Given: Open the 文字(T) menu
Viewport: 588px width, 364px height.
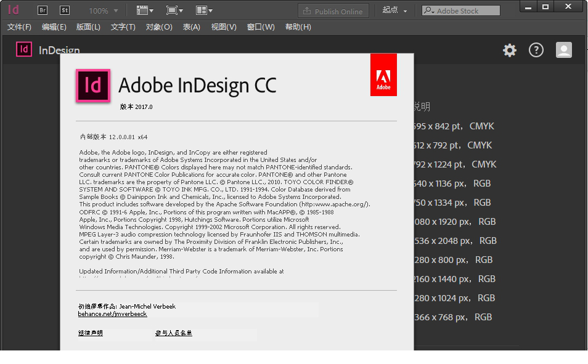Looking at the screenshot, I should pyautogui.click(x=123, y=27).
